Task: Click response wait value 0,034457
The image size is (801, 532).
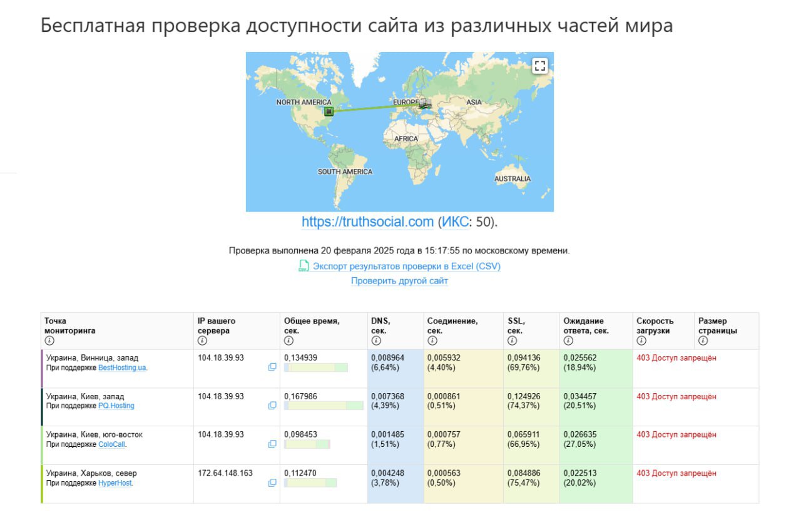Action: point(580,396)
